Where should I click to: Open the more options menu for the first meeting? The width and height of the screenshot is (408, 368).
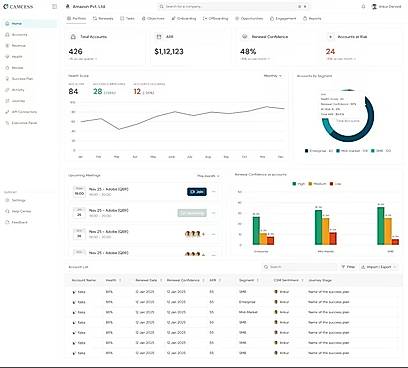click(x=214, y=192)
